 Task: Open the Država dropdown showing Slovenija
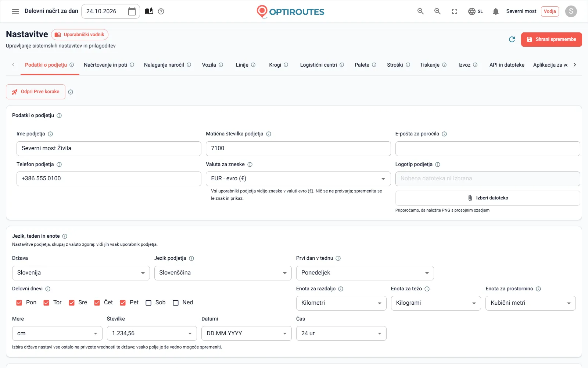(81, 273)
